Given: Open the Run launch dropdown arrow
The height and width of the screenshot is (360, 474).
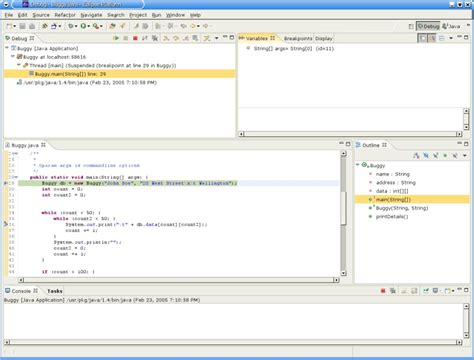Looking at the screenshot, I should point(89,26).
